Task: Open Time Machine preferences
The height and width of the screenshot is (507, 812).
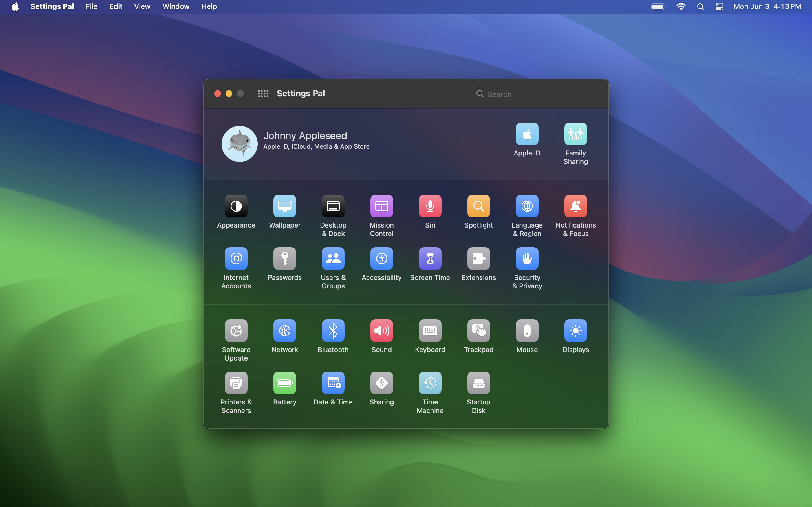Action: (430, 383)
